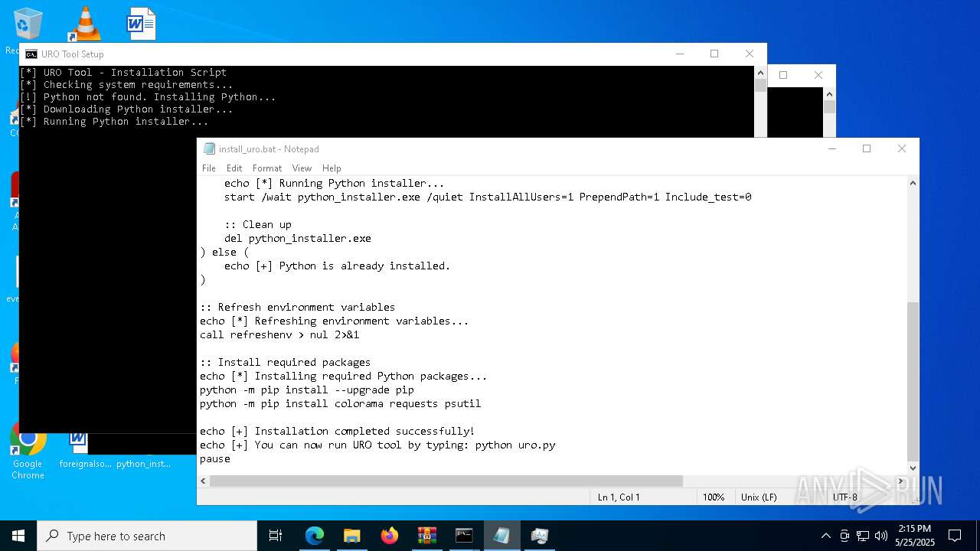Maximize the URO Tool Setup console window

tap(714, 54)
